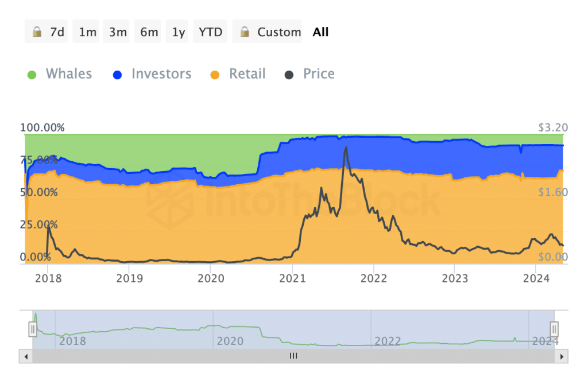Hide the Retail series via the legend

tap(238, 74)
